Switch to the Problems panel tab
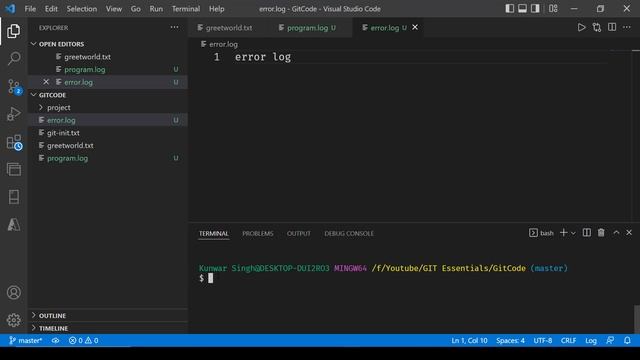Screen dimensions: 640x360 (258, 233)
